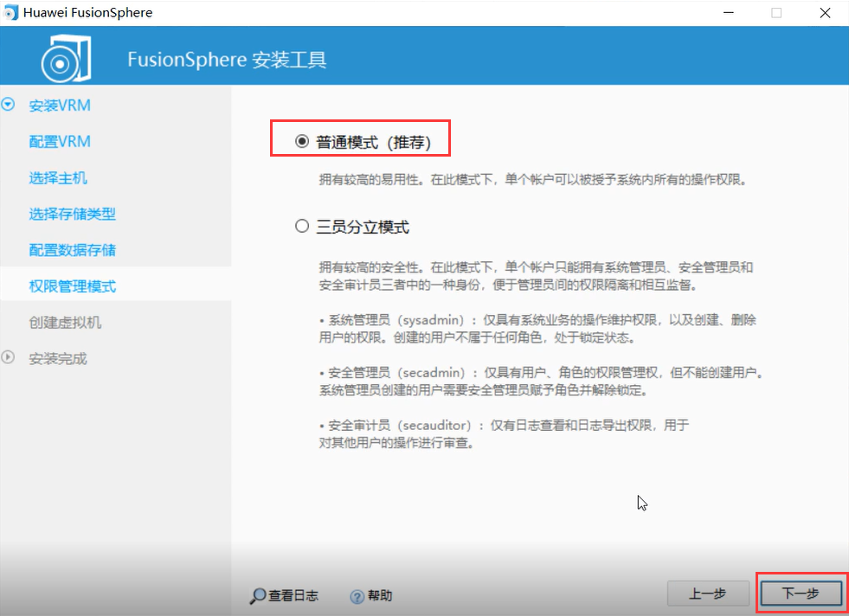Viewport: 849px width, 616px height.
Task: Go to 配置VRM step in sidebar
Action: point(60,141)
